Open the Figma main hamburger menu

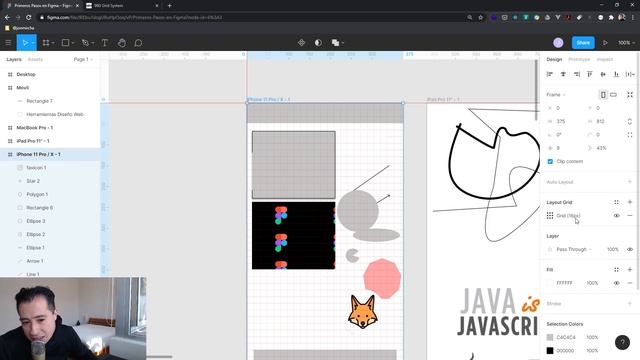click(8, 42)
